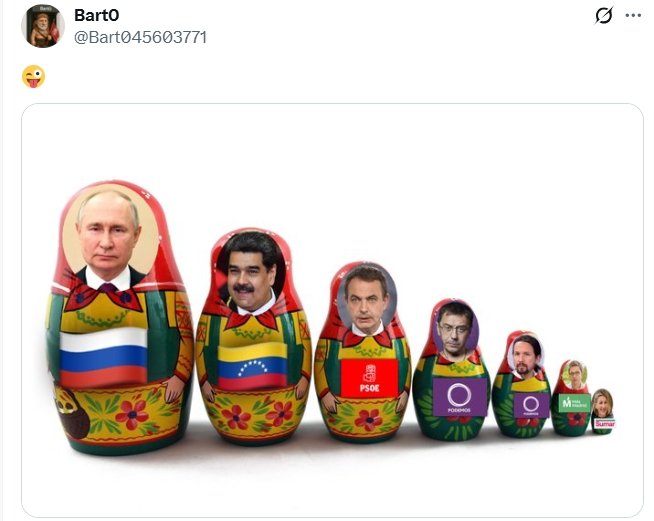Click the Sumar label on the smallest doll
The width and height of the screenshot is (654, 521).
point(604,423)
